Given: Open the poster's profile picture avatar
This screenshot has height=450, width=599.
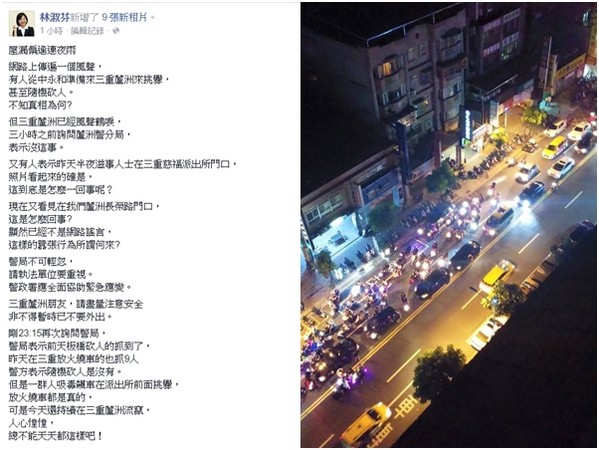Looking at the screenshot, I should [22, 24].
